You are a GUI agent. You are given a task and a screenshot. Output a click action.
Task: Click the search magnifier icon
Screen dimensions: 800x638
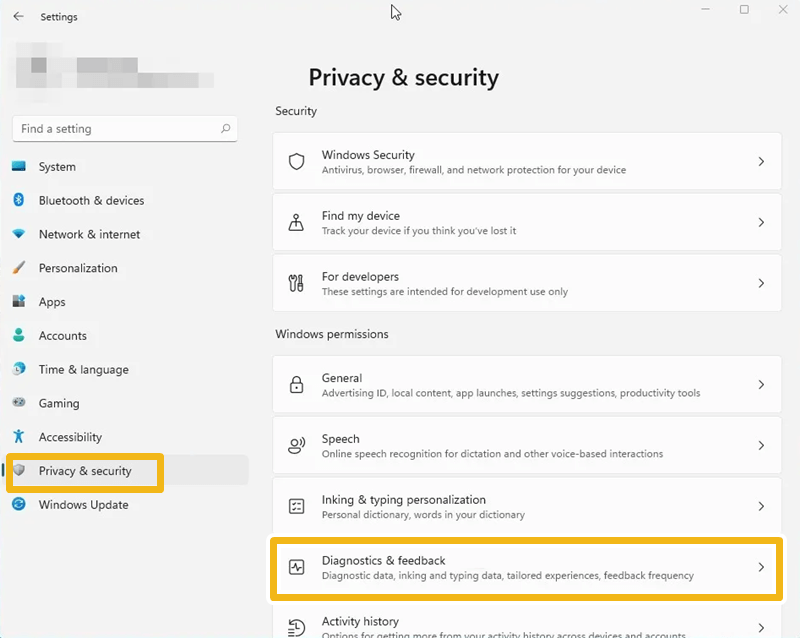point(226,129)
